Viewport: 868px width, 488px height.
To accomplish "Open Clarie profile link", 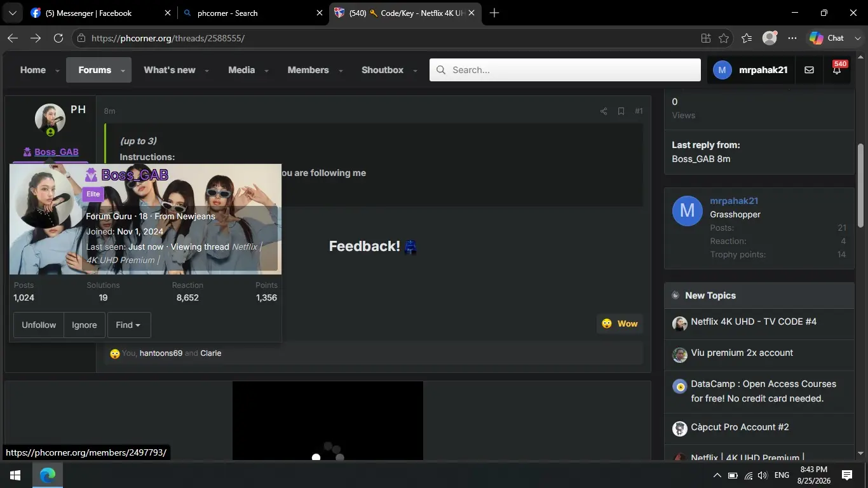I will 211,353.
